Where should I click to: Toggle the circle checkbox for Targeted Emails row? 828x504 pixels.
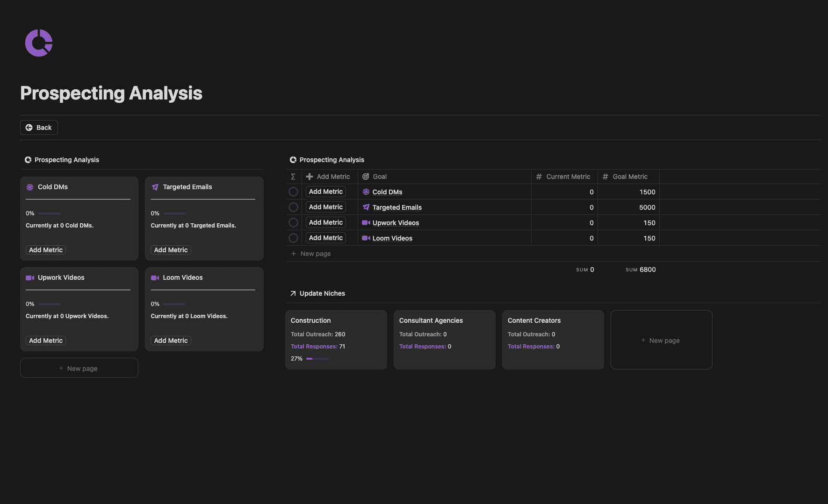[293, 207]
